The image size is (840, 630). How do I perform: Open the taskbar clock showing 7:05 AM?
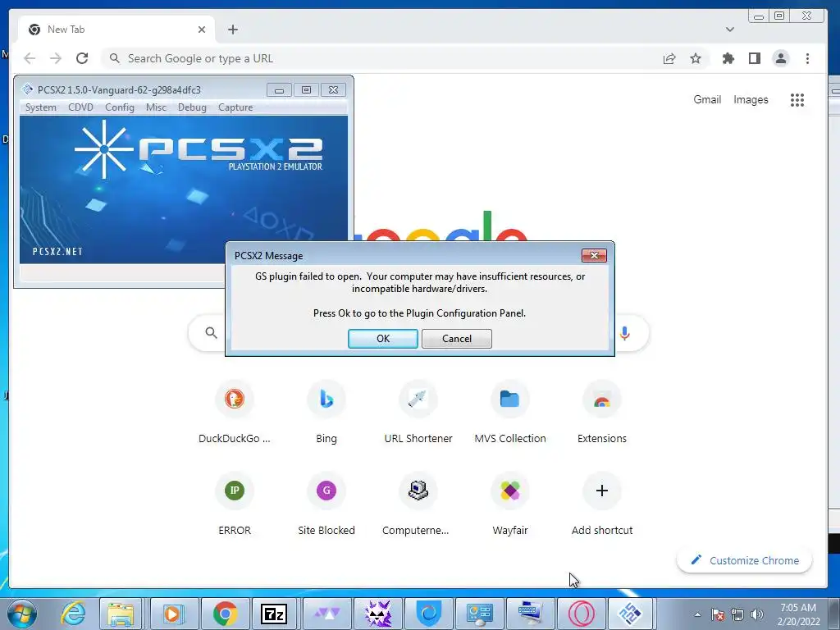pyautogui.click(x=798, y=614)
